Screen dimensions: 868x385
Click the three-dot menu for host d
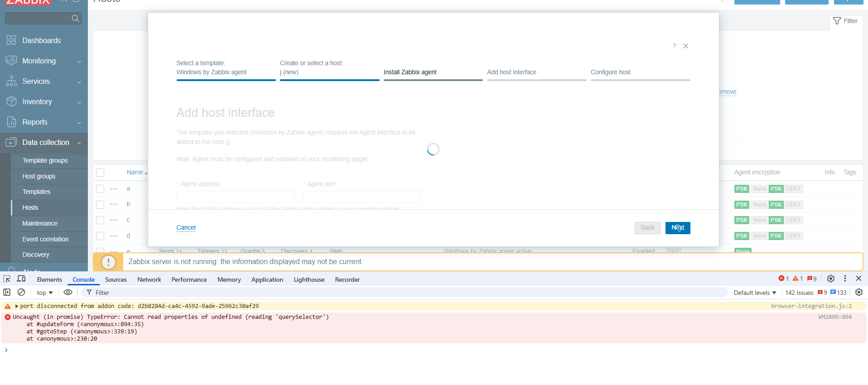114,236
